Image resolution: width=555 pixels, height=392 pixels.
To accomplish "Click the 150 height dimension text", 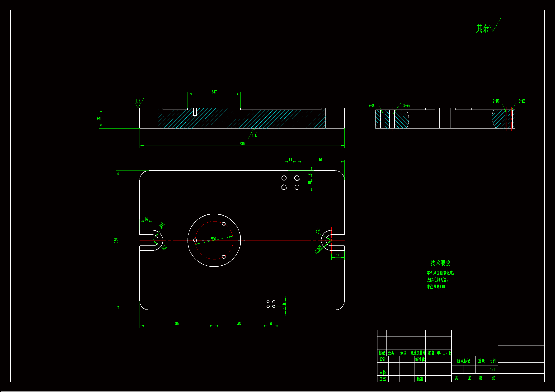I will (116, 240).
